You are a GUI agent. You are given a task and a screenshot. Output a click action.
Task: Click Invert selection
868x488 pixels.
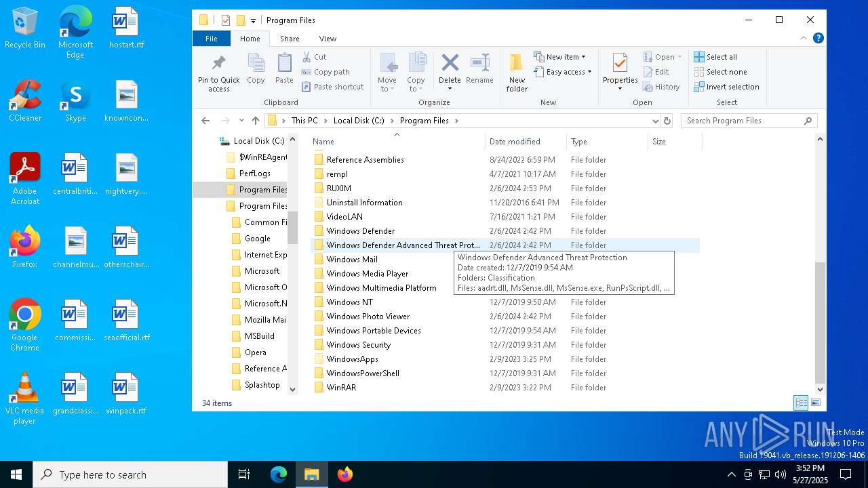(726, 87)
